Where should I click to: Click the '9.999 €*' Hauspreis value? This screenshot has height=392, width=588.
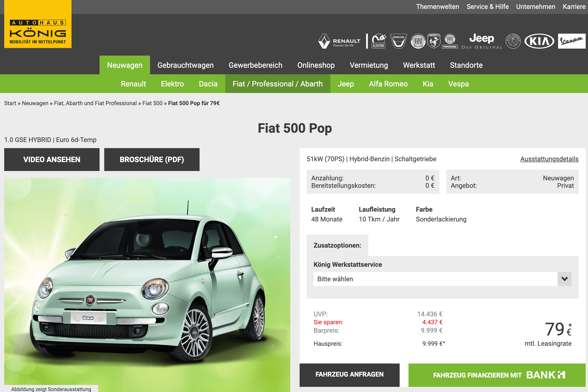[x=434, y=344]
